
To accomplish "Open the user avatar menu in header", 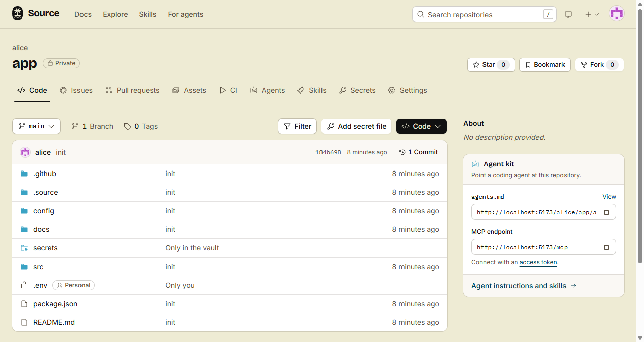I will (616, 14).
